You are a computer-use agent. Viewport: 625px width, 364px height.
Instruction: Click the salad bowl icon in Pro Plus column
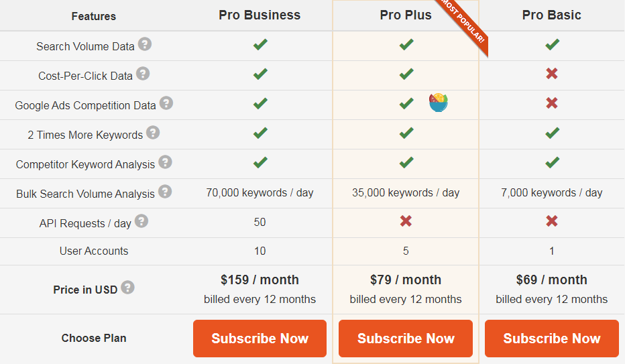tap(439, 103)
